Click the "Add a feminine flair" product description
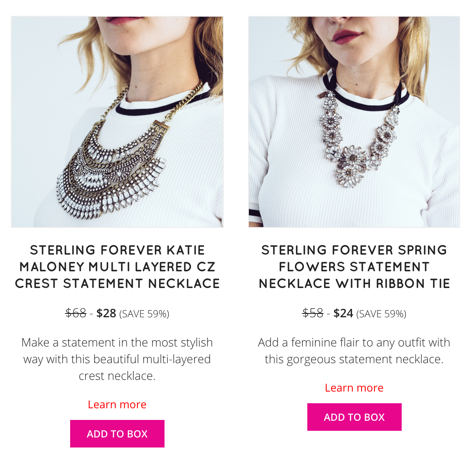The image size is (476, 450). [354, 351]
